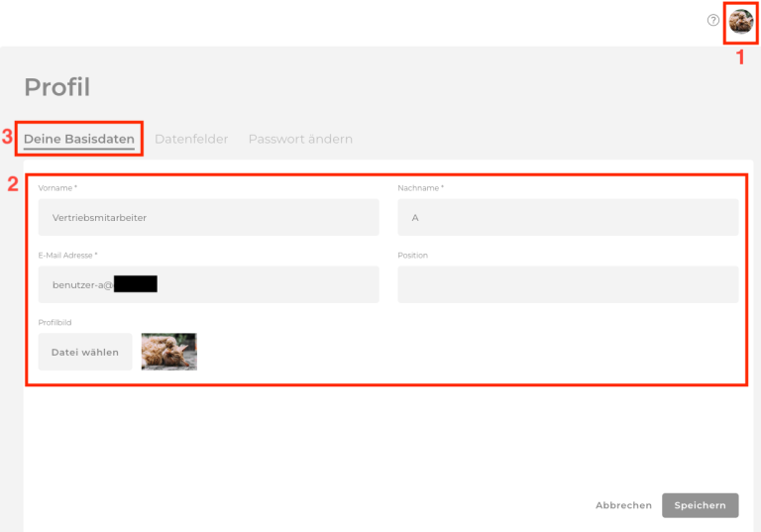Image resolution: width=761 pixels, height=532 pixels.
Task: Open the user avatar menu in the header
Action: click(x=741, y=21)
